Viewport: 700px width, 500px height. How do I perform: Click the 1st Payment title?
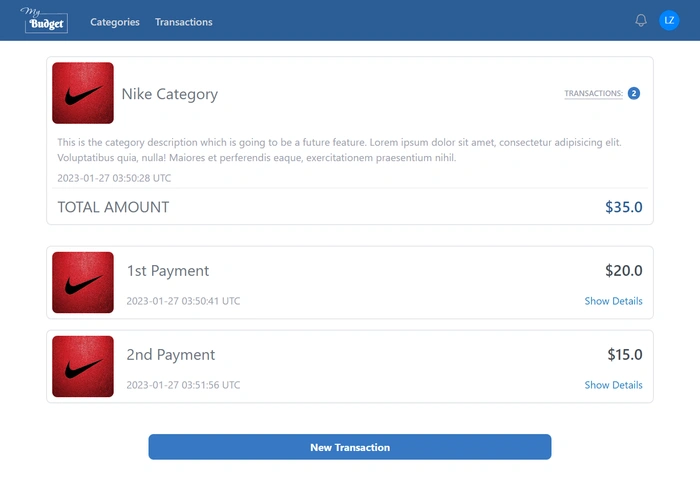click(168, 271)
